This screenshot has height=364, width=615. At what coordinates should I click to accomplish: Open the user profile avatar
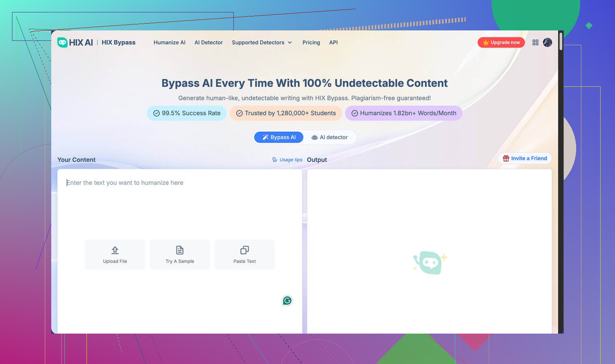tap(547, 42)
